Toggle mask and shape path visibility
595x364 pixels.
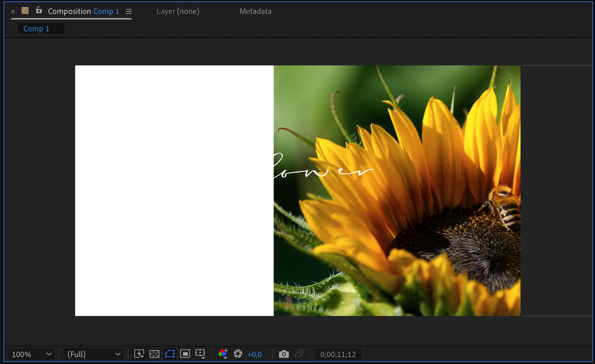tap(170, 354)
